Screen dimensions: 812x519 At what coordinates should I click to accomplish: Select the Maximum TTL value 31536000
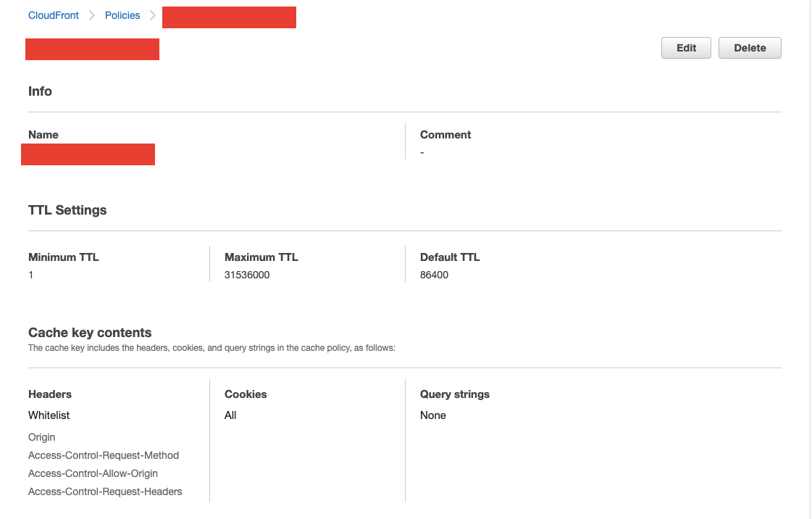click(248, 275)
